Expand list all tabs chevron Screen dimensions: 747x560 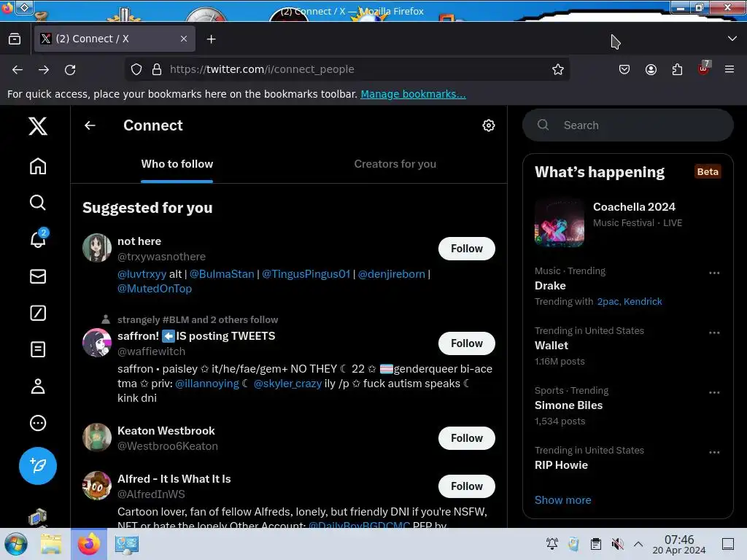[732, 39]
